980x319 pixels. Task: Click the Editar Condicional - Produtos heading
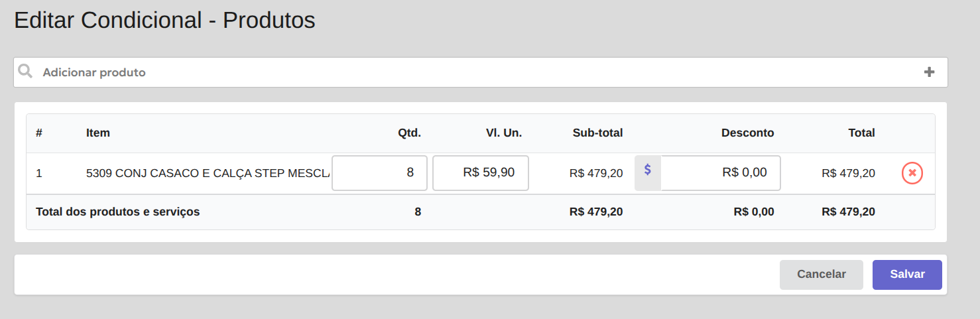point(164,21)
